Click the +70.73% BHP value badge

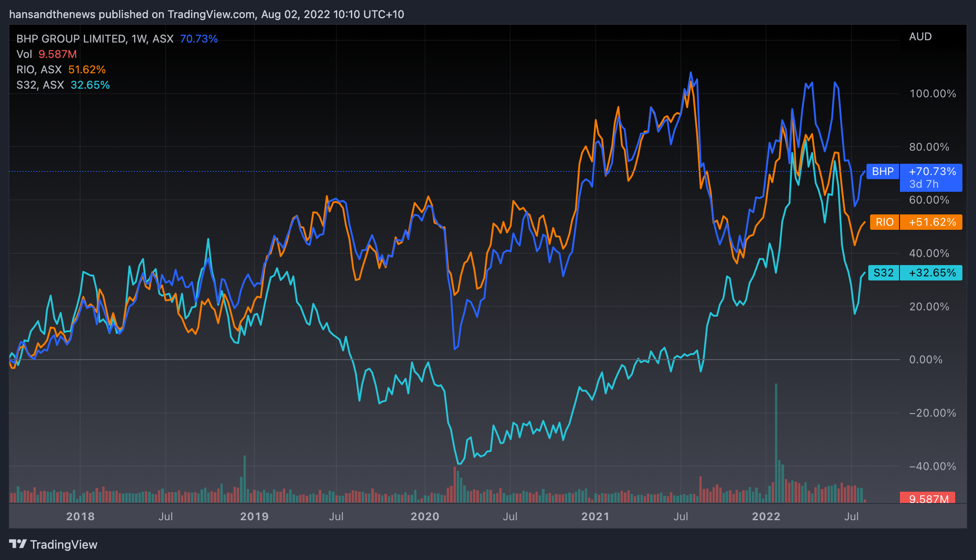point(932,172)
